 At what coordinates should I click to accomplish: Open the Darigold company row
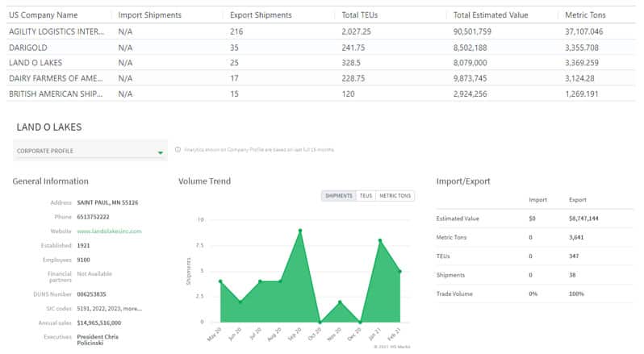point(29,47)
